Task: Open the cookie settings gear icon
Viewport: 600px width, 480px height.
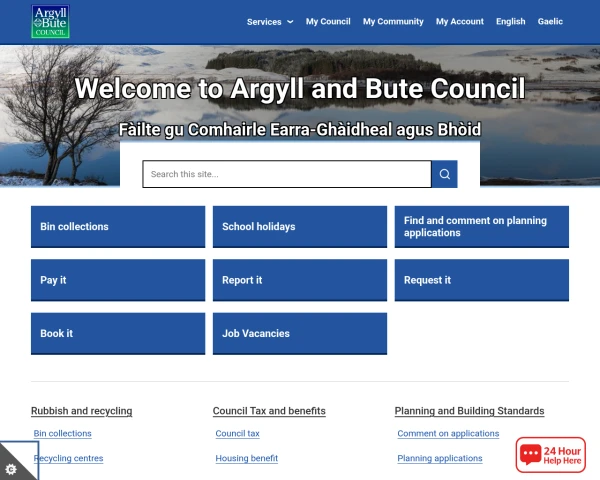Action: [x=11, y=469]
